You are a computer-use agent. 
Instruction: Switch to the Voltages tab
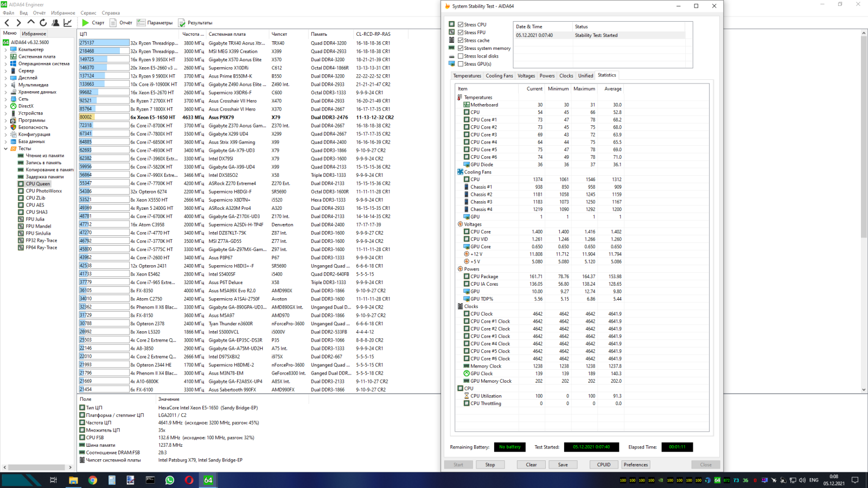(x=526, y=76)
